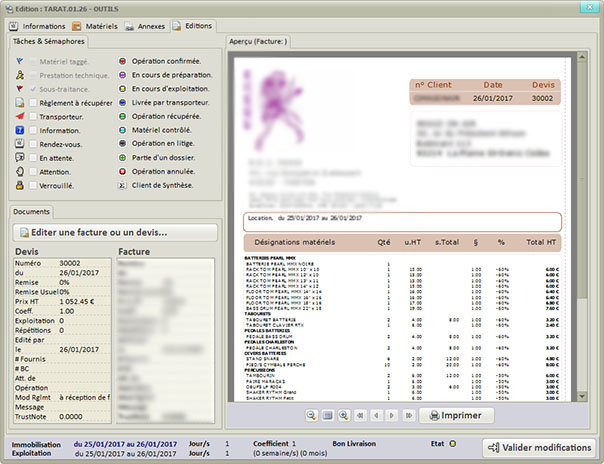
Task: Click the zoom out magnifier icon
Action: coord(312,415)
